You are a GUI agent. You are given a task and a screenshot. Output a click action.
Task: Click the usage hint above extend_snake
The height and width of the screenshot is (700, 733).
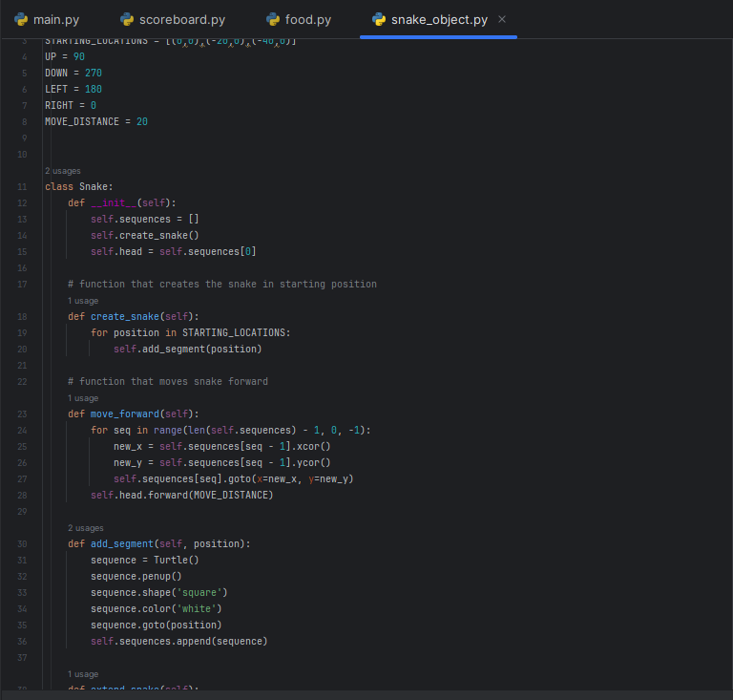coord(83,674)
